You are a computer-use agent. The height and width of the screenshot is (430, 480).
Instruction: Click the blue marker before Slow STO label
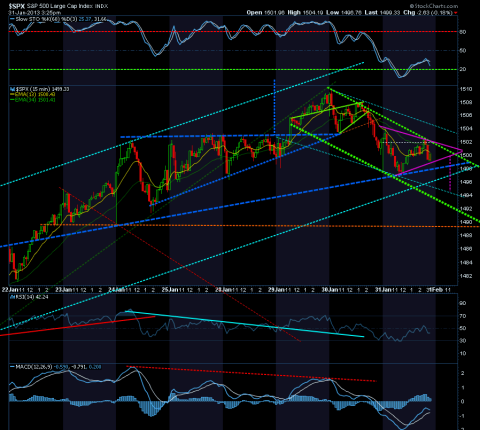(12, 19)
